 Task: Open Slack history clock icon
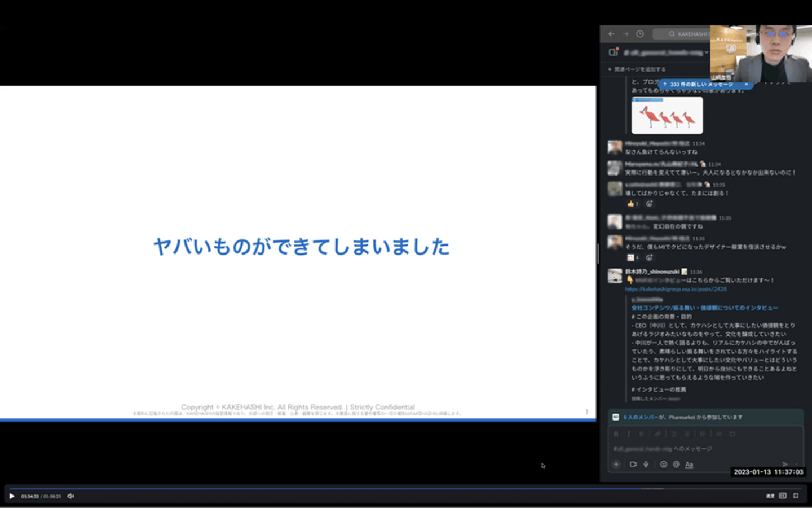[x=640, y=34]
